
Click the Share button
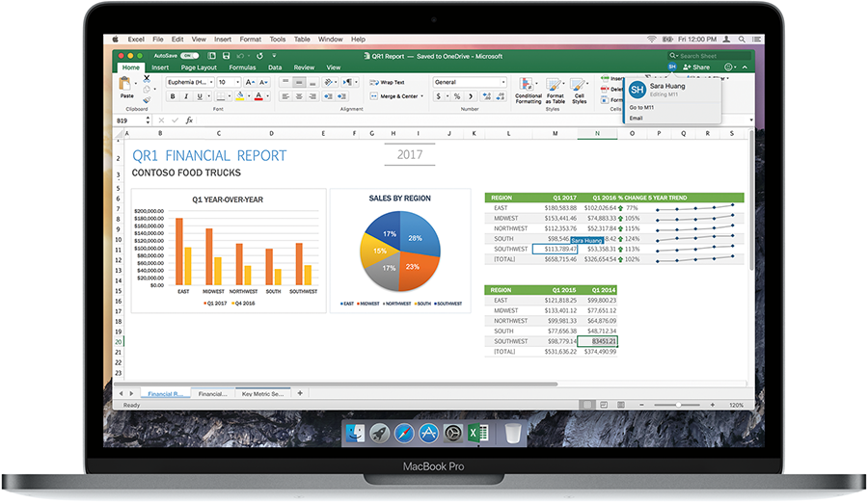pos(696,66)
